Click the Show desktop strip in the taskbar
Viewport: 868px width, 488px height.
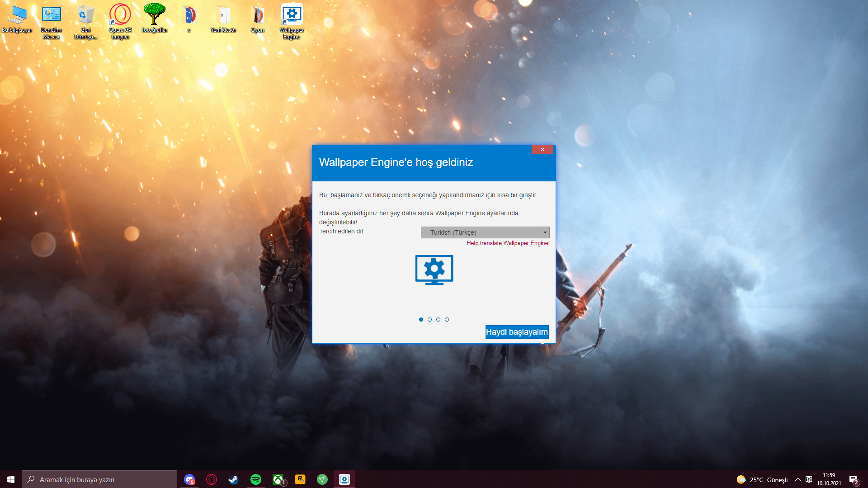coord(867,479)
